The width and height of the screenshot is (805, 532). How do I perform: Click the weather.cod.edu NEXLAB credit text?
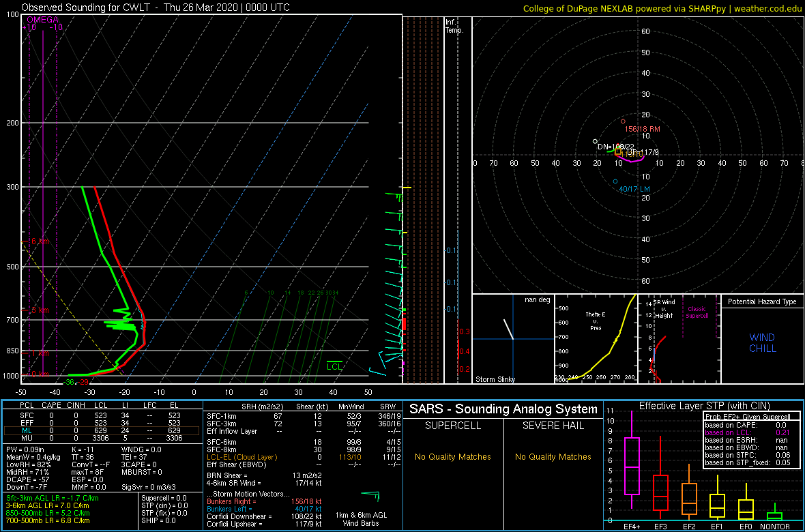coord(662,8)
